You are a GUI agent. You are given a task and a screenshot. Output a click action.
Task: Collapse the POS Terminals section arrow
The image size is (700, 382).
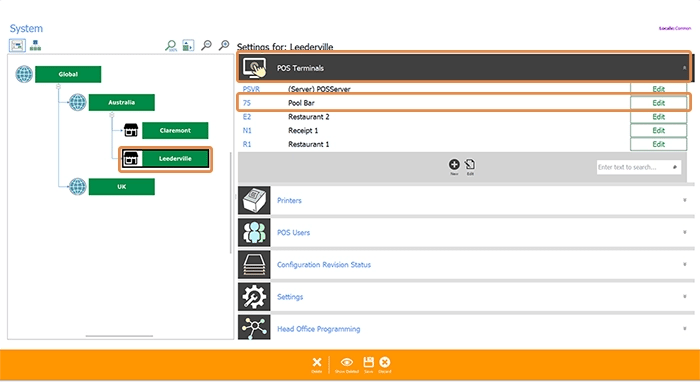(684, 68)
